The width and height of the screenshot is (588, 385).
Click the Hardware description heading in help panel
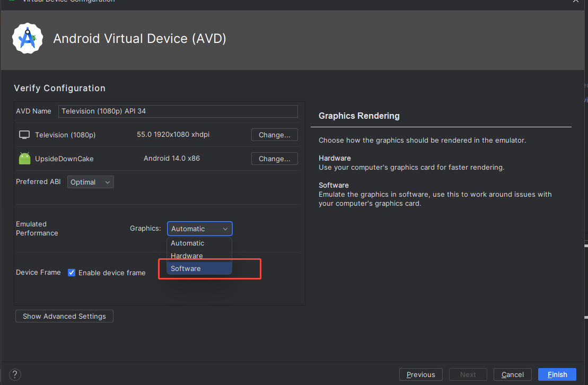[335, 159]
